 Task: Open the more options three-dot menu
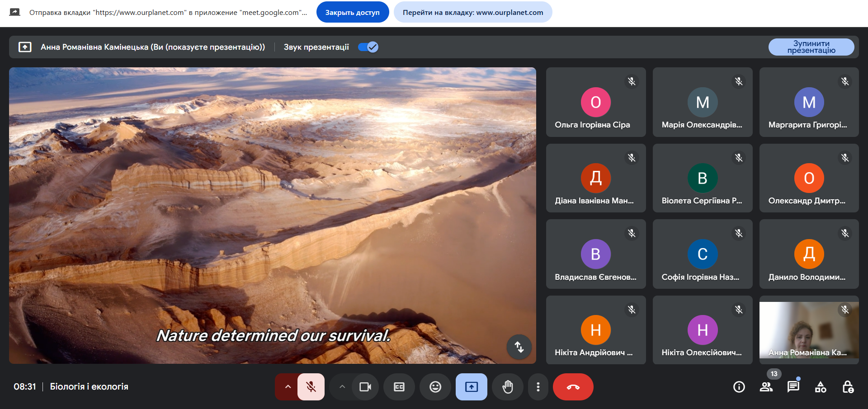(x=538, y=387)
